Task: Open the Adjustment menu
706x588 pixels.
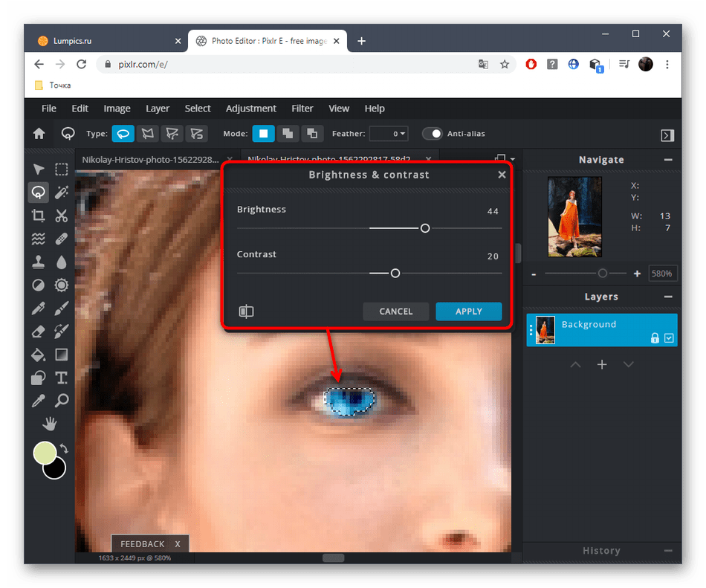Action: click(250, 109)
